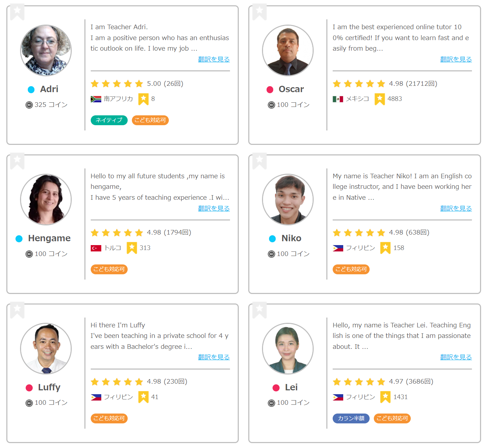Open teacher Luffy's name link
The height and width of the screenshot is (448, 486).
(49, 388)
